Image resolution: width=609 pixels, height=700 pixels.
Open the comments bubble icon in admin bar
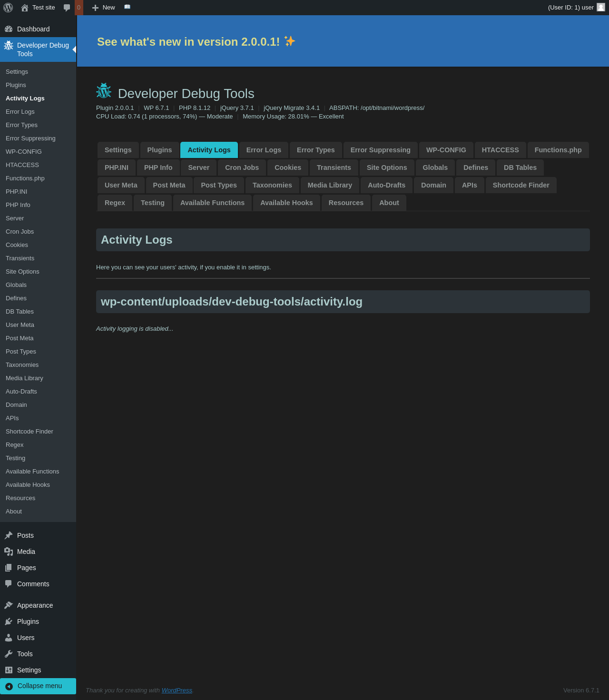(67, 8)
